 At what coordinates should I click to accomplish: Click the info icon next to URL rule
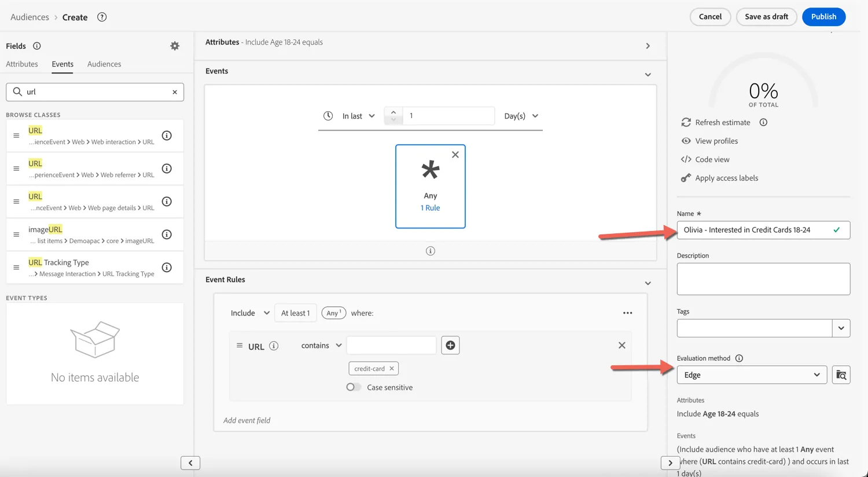[274, 346]
